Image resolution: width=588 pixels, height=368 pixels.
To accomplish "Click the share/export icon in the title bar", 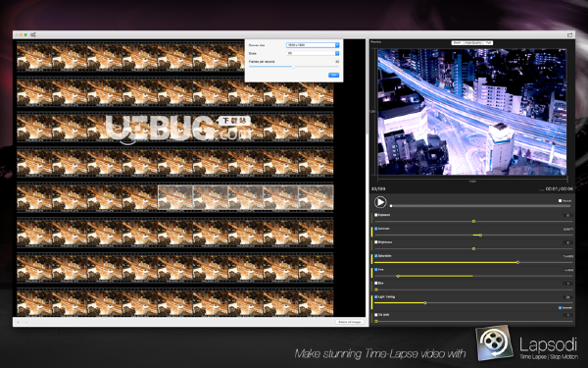I will (x=569, y=35).
